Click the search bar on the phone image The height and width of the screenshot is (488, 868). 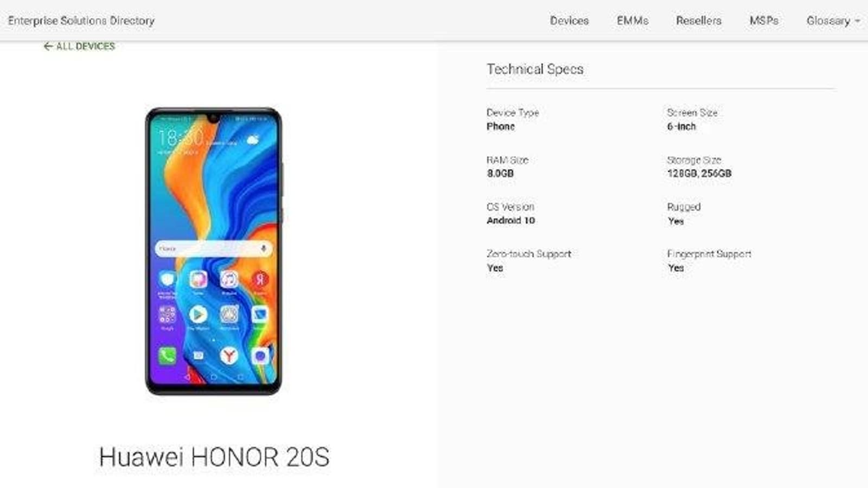click(214, 248)
